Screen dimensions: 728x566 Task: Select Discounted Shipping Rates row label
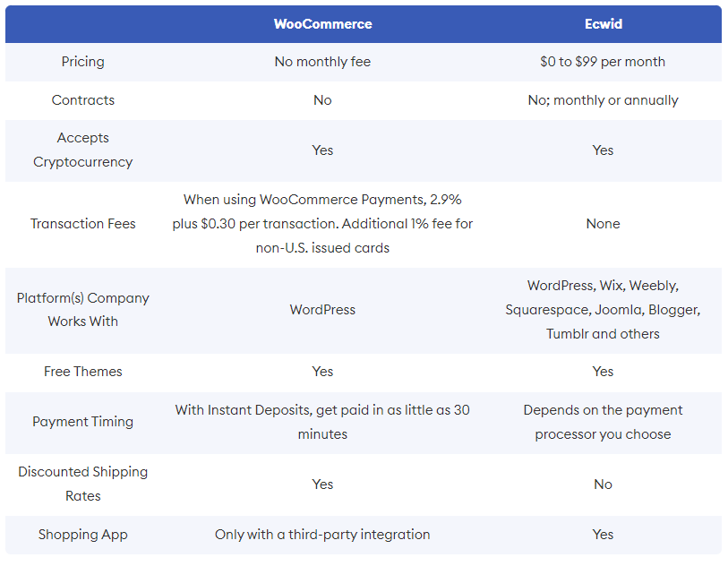coord(83,484)
